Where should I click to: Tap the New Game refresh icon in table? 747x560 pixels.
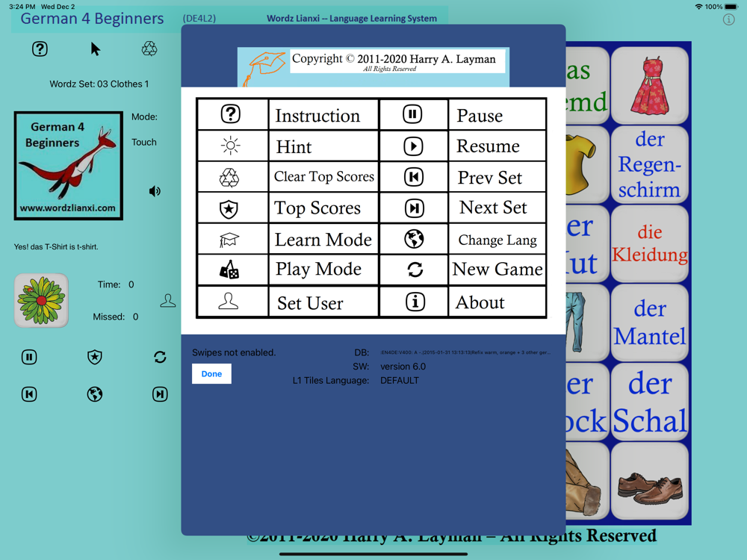[x=415, y=270]
